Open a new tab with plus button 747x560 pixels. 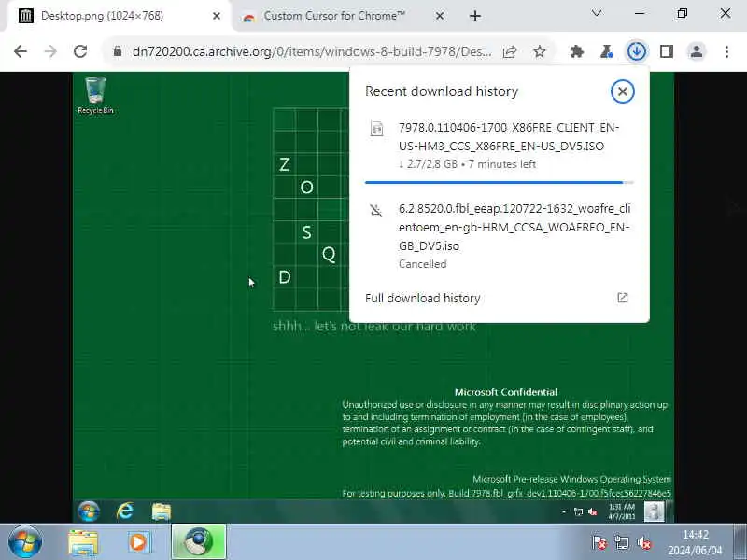point(475,16)
